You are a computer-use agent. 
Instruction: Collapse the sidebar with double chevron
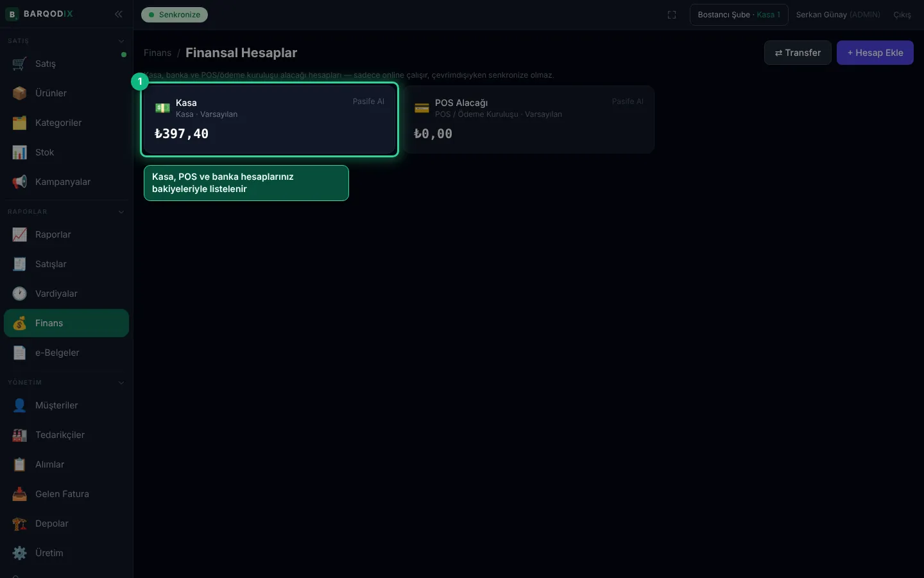pyautogui.click(x=119, y=14)
